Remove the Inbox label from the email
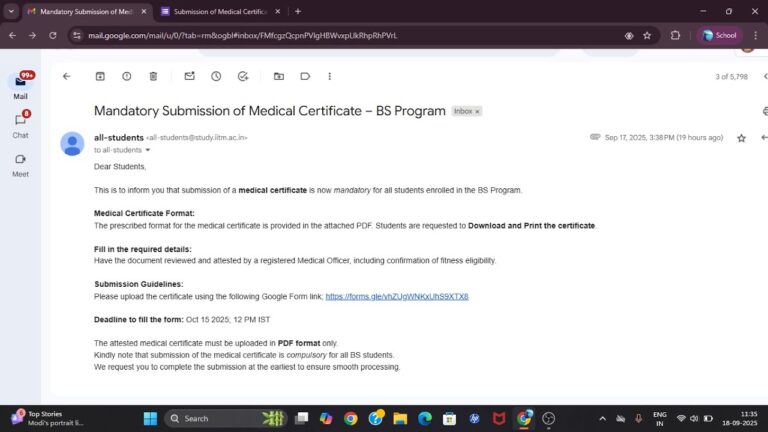Screen dimensions: 768x432 pyautogui.click(x=477, y=112)
